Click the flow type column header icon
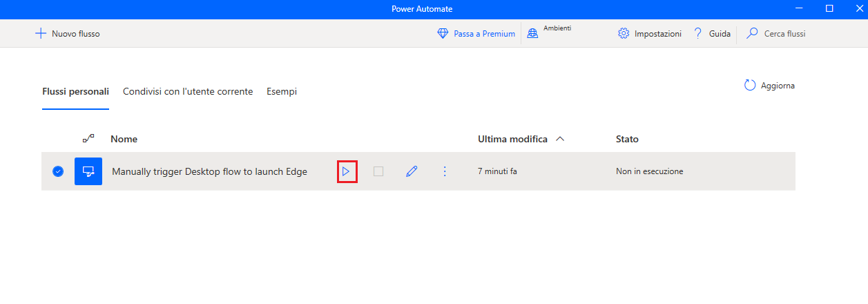This screenshot has width=868, height=304. [88, 139]
